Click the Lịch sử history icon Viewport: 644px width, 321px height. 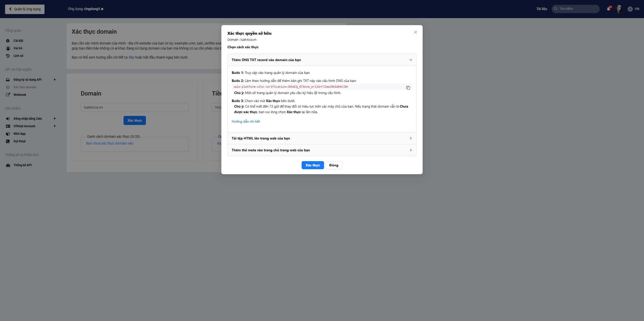click(x=8, y=56)
